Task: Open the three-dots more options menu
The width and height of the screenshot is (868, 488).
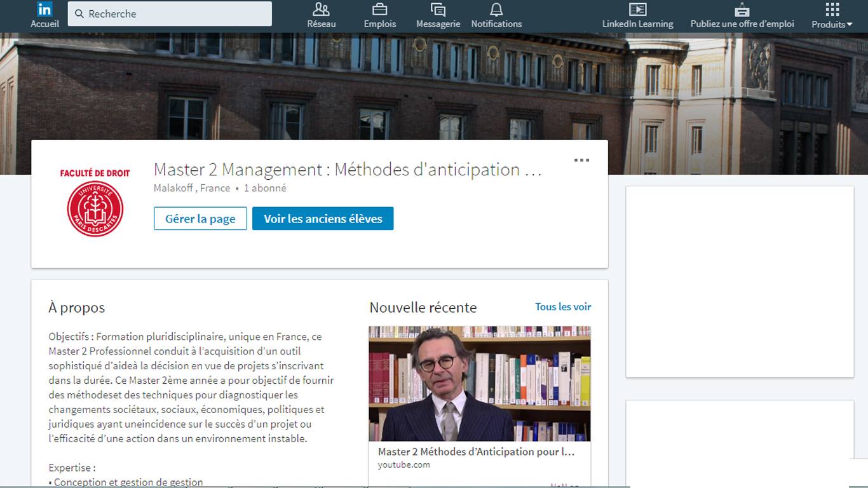Action: [x=581, y=160]
